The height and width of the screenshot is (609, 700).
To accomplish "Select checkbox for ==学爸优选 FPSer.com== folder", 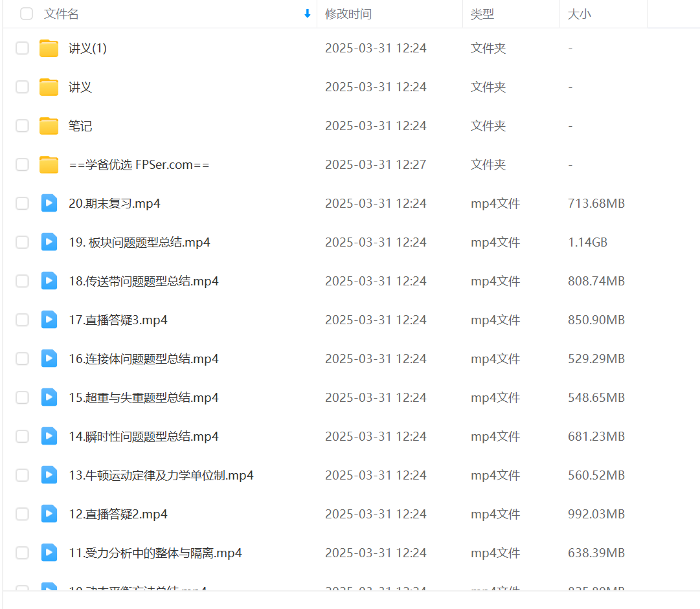I will (x=22, y=164).
